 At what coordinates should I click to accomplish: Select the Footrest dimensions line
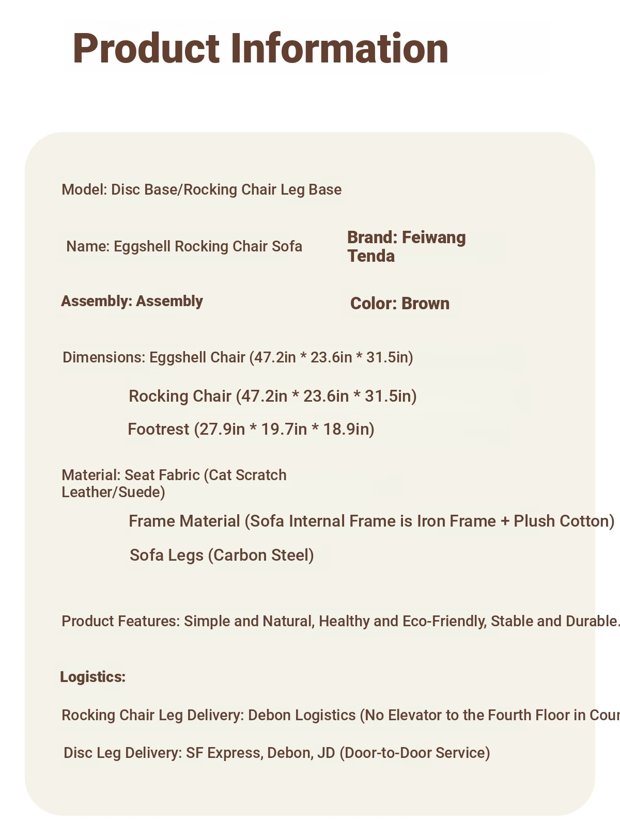(251, 429)
